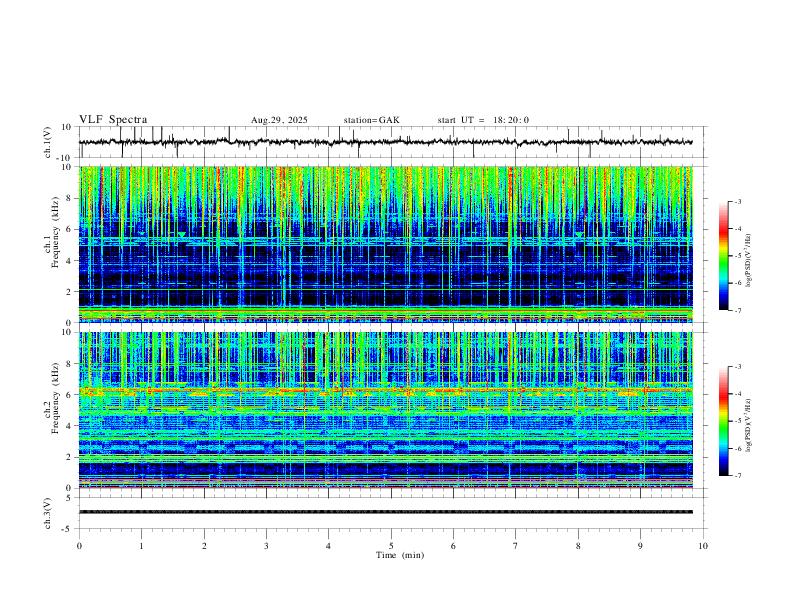
Task: Select the "Aug.29, 2025" date label
Action: [x=279, y=120]
